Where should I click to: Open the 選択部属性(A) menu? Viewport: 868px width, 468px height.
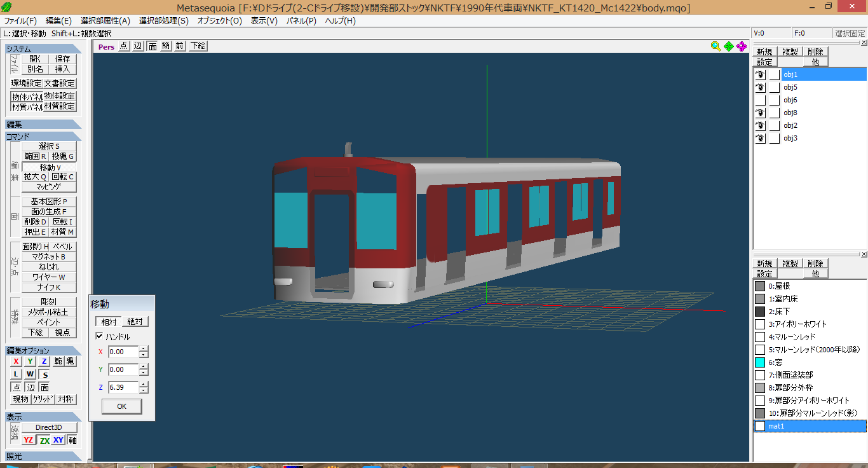[105, 20]
